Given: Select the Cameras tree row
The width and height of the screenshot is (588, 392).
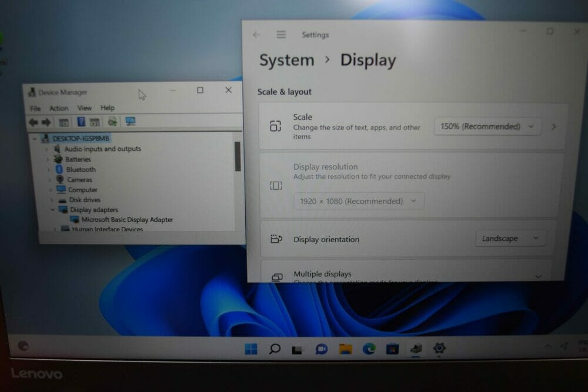Looking at the screenshot, I should (x=79, y=180).
